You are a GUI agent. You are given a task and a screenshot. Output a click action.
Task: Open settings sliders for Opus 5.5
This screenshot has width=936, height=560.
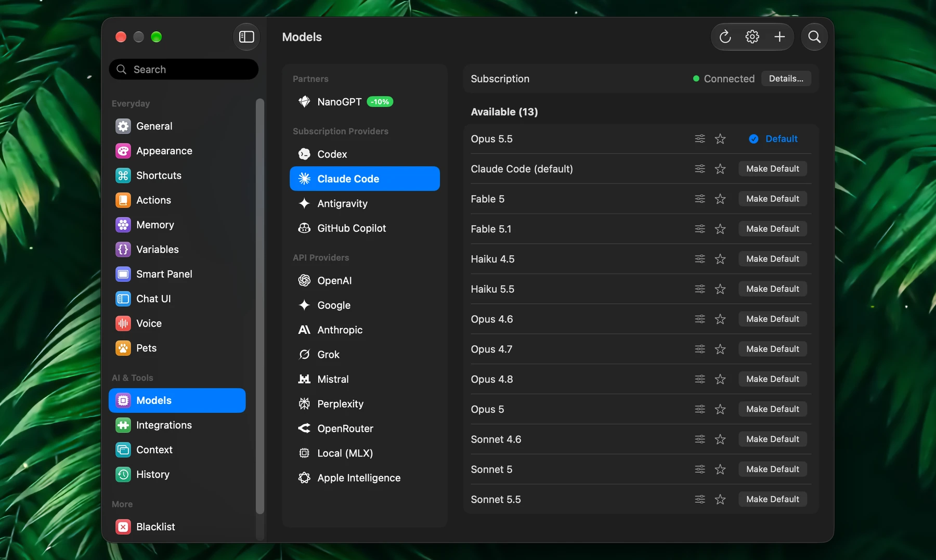click(700, 139)
